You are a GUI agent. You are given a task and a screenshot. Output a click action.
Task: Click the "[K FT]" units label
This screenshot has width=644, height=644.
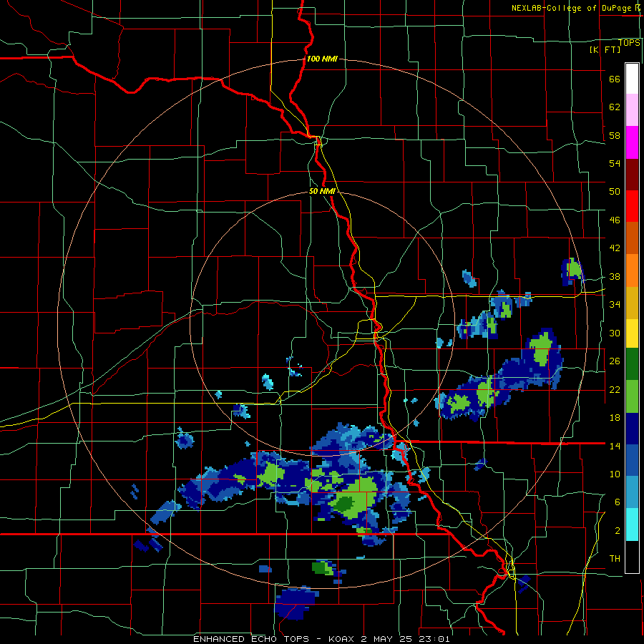coord(605,49)
